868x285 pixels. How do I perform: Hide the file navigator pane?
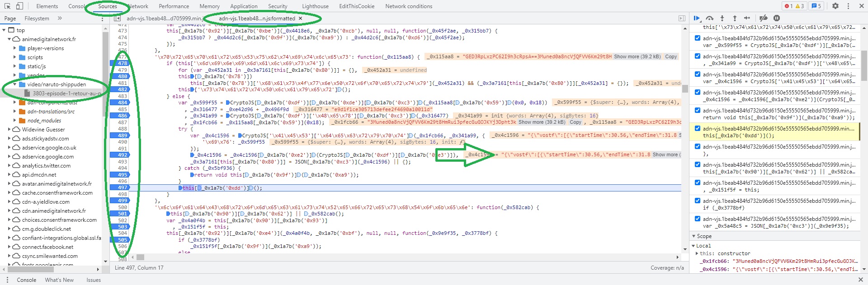(x=117, y=19)
